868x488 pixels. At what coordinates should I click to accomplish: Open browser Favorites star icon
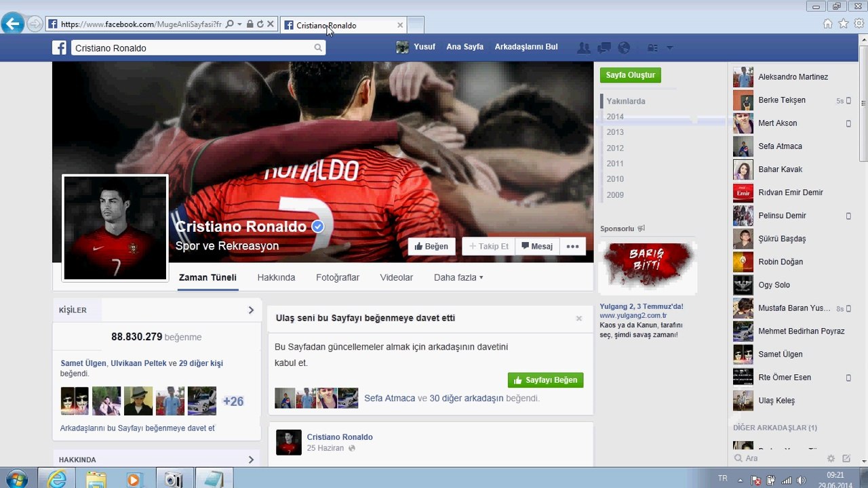click(843, 24)
